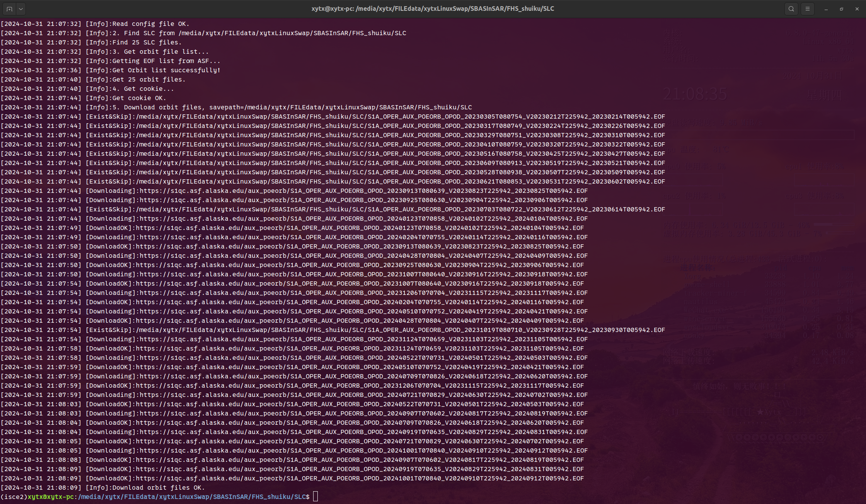Click the terminal window title path
This screenshot has height=504, width=866.
click(x=433, y=9)
